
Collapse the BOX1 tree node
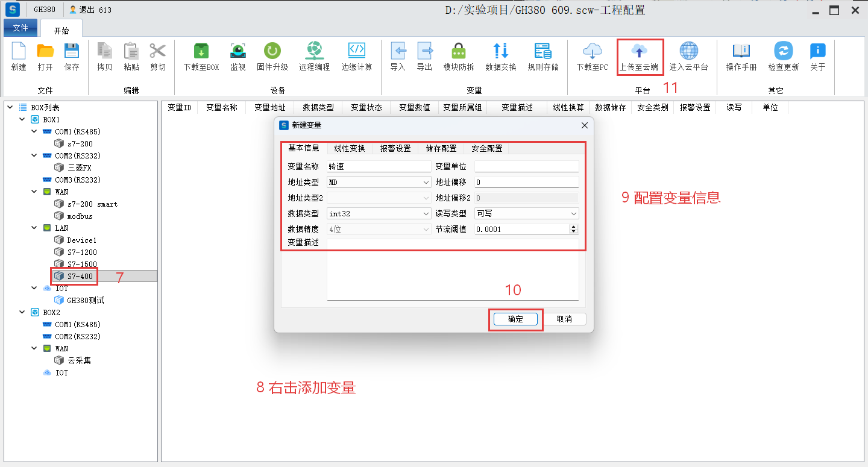22,119
